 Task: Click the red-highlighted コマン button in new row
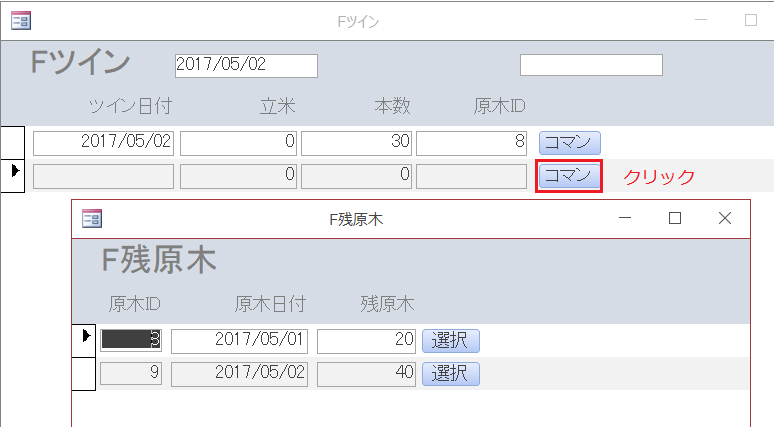click(569, 177)
